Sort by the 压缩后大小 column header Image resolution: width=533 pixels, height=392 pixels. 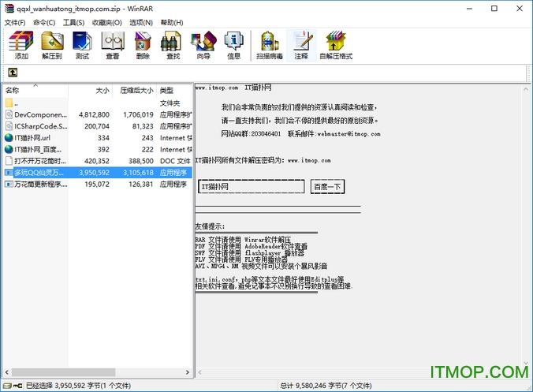(x=135, y=91)
